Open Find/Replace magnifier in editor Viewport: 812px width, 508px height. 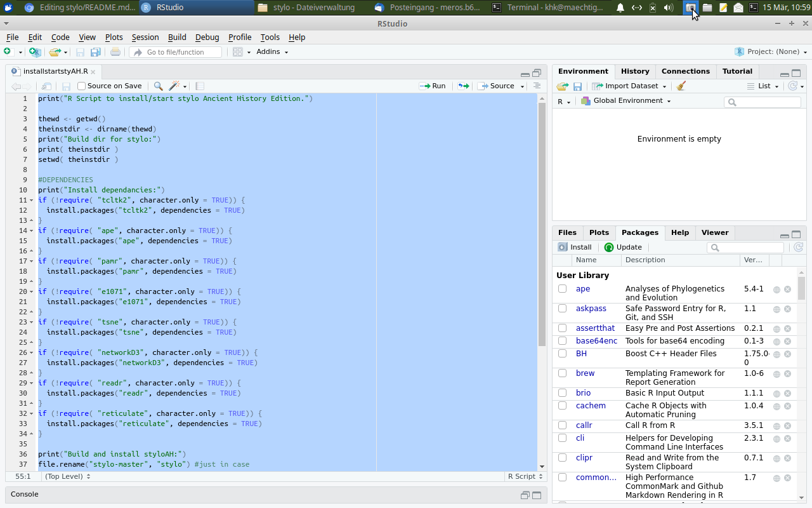click(x=158, y=86)
